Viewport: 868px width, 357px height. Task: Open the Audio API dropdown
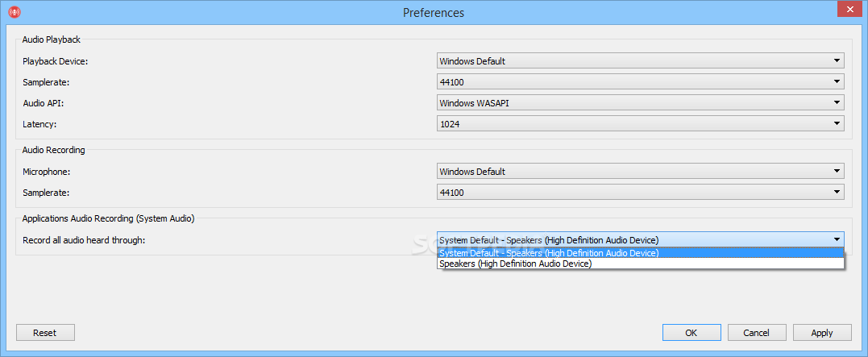coord(641,103)
